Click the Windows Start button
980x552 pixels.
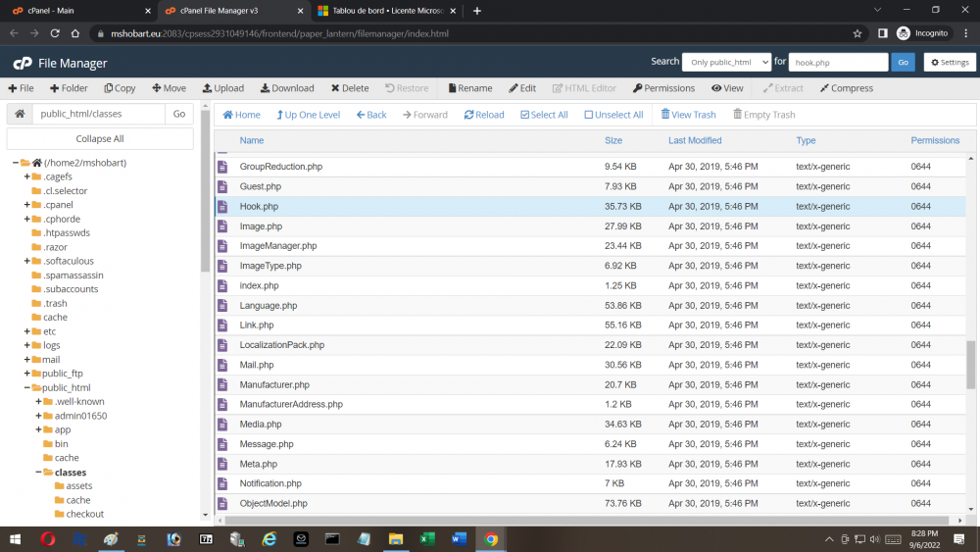[15, 539]
